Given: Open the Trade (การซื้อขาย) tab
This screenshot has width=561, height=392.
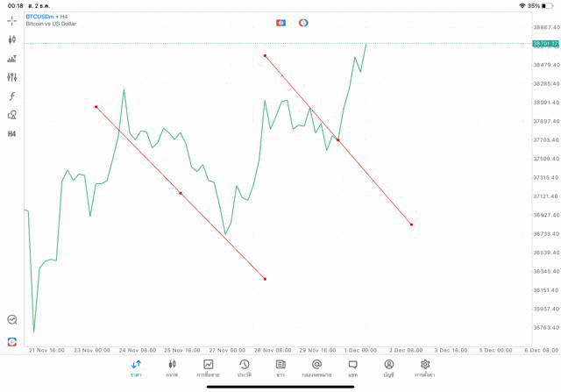Looking at the screenshot, I should point(209,367).
